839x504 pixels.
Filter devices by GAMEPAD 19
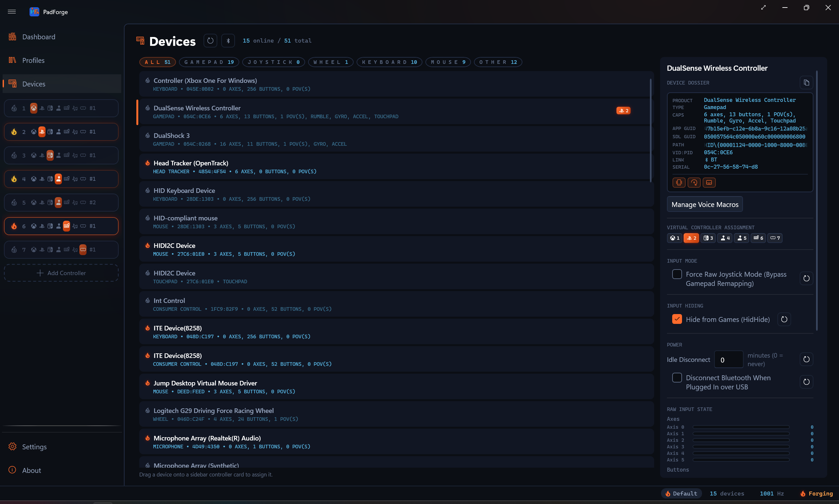click(209, 62)
